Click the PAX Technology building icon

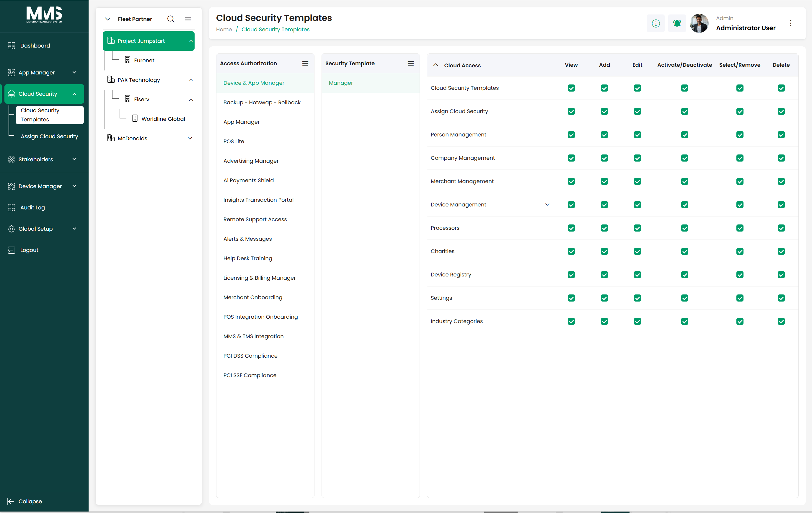tap(111, 80)
